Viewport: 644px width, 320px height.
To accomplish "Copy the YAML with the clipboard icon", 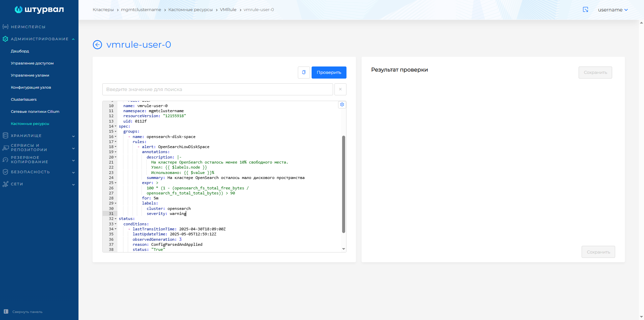I will [x=304, y=73].
